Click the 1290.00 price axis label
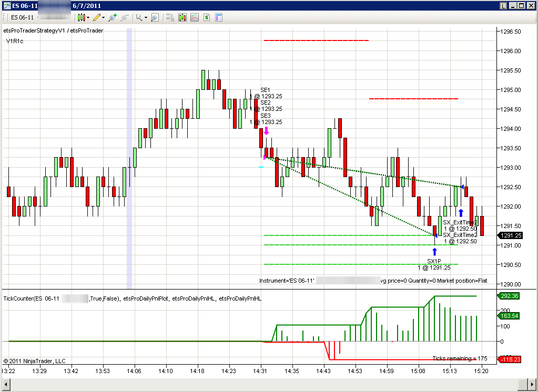538x392 pixels. [x=511, y=284]
